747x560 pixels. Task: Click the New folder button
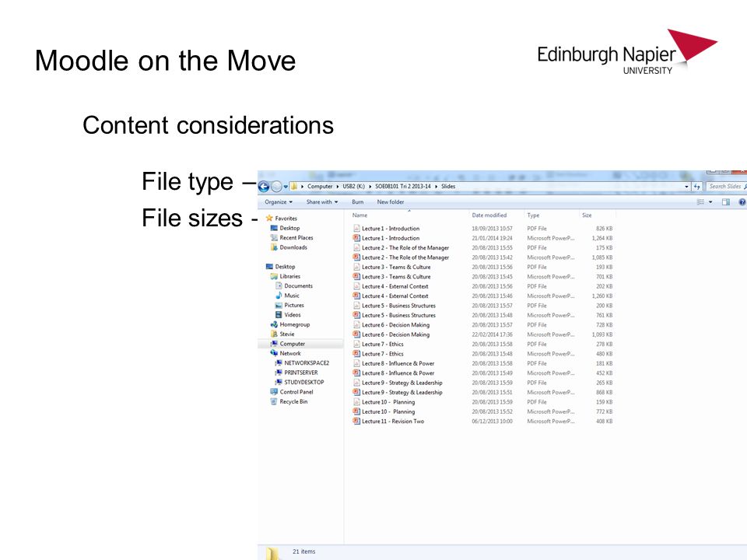click(391, 202)
